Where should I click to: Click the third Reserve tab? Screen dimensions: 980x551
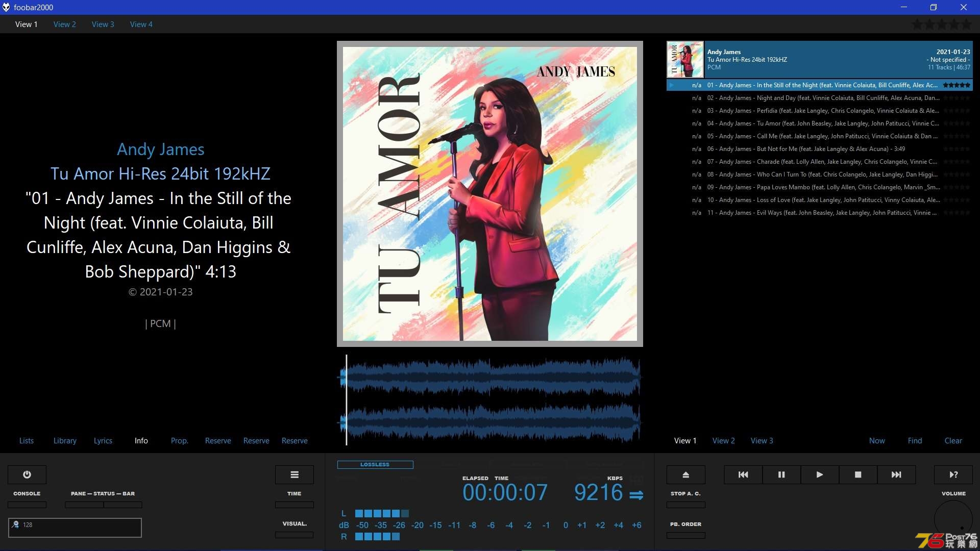295,440
